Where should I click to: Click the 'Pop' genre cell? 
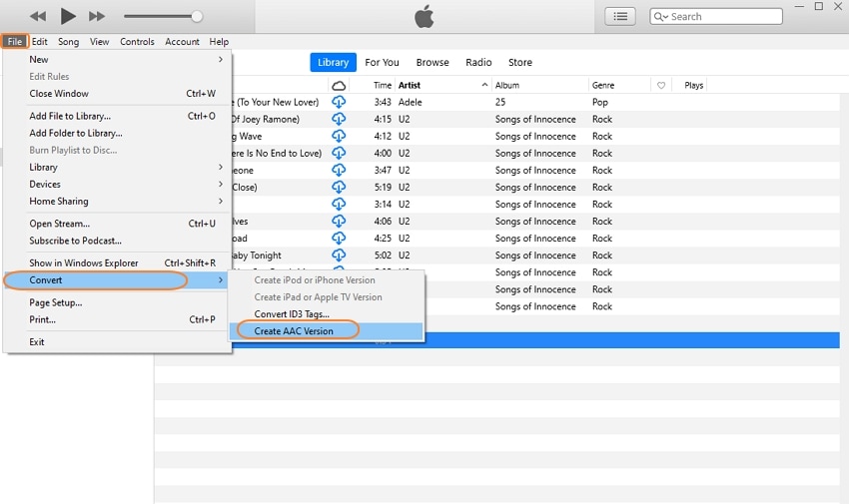coord(600,102)
